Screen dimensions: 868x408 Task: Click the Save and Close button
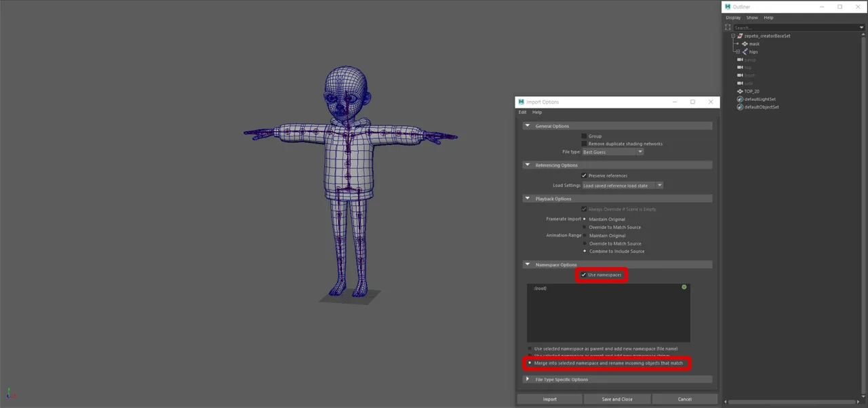click(x=616, y=399)
